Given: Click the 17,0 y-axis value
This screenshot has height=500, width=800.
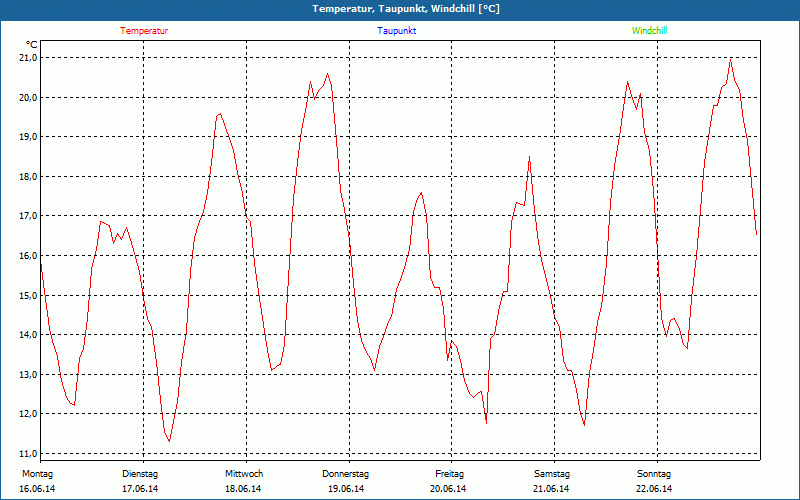Looking at the screenshot, I should (29, 216).
